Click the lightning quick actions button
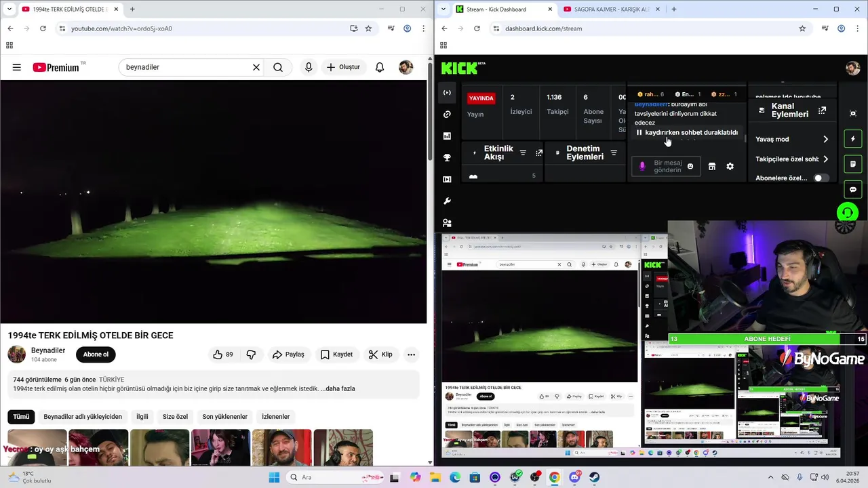 pos(853,139)
